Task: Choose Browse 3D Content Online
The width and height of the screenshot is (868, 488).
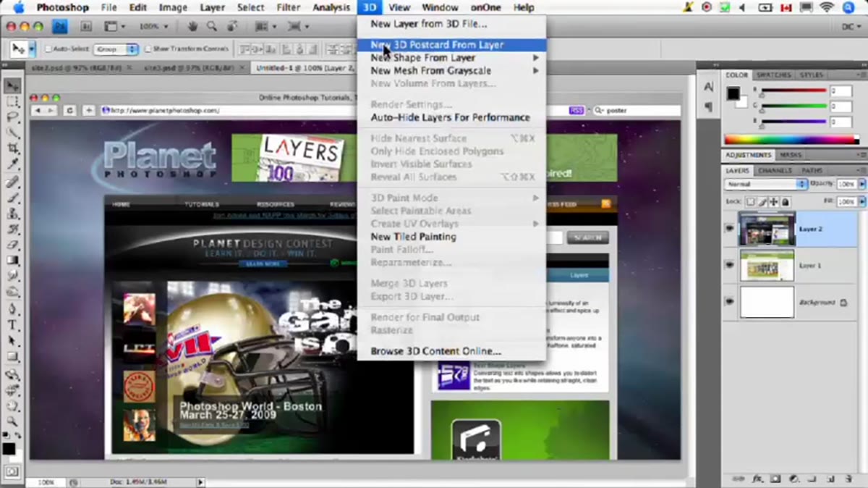Action: (x=435, y=351)
